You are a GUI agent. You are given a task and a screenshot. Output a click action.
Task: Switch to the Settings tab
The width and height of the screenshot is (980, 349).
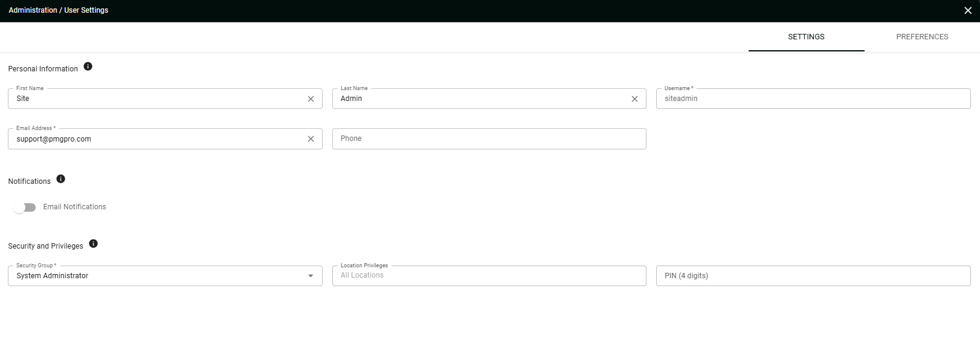[x=806, y=37]
